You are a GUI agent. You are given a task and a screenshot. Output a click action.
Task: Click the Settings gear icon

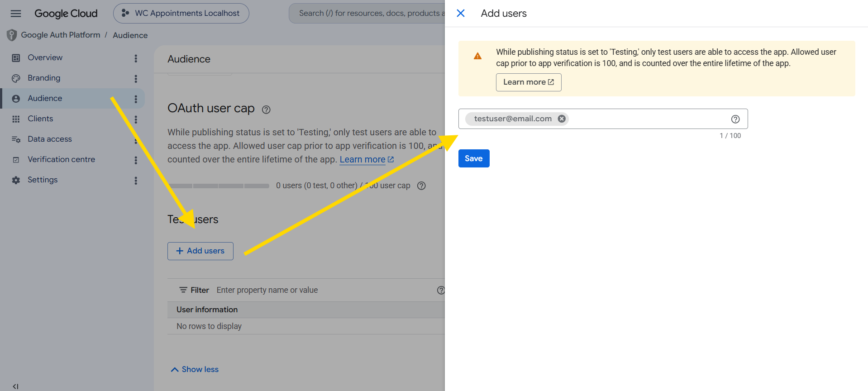[x=16, y=180]
